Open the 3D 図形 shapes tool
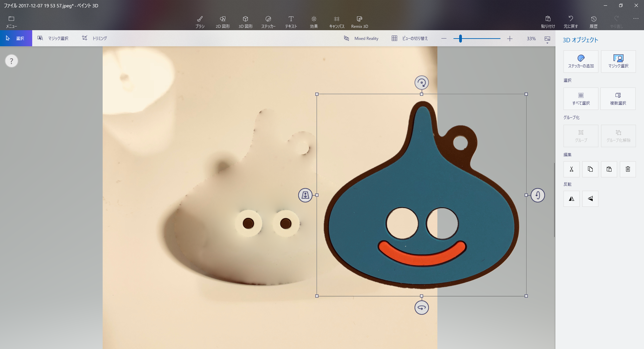Viewport: 644px width, 349px height. pos(246,22)
